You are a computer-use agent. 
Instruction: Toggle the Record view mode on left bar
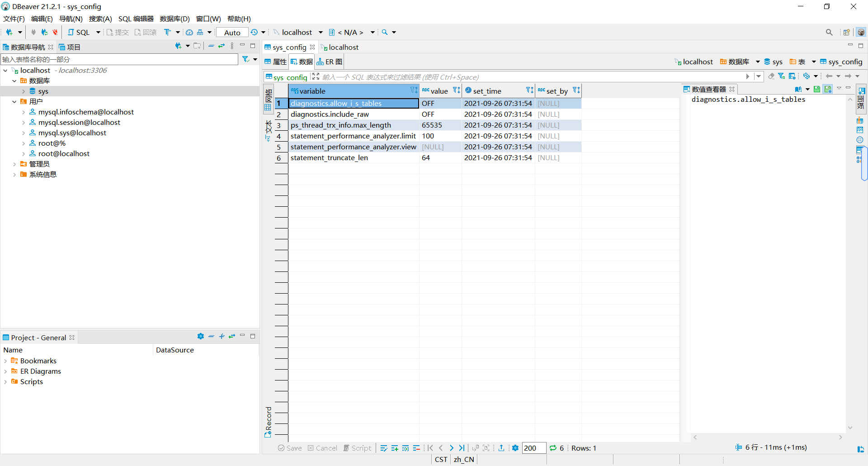pos(268,422)
